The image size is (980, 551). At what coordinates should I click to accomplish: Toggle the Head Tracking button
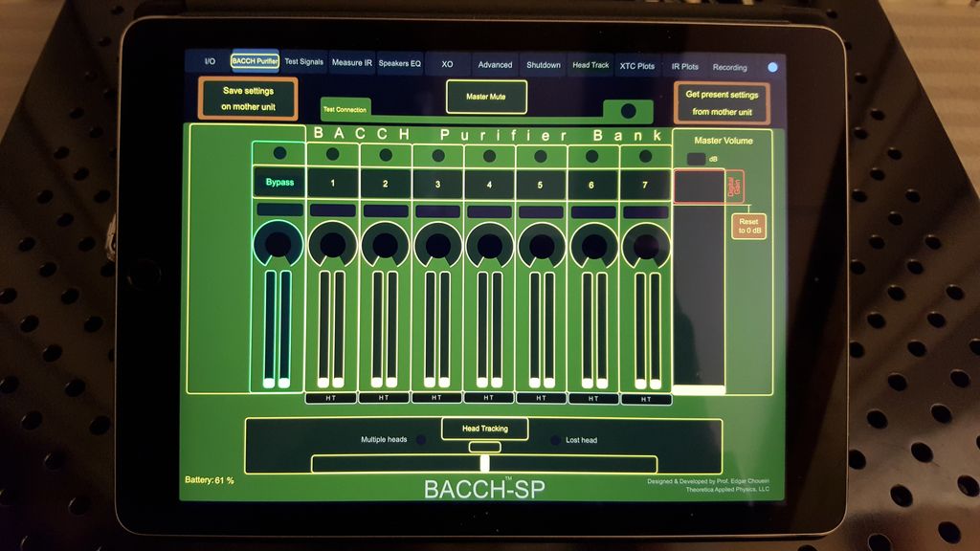coord(485,429)
